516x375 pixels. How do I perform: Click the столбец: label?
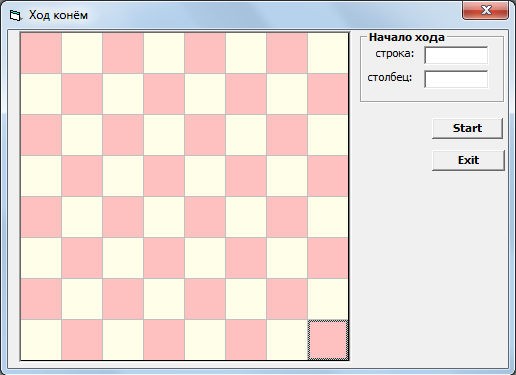(x=390, y=77)
